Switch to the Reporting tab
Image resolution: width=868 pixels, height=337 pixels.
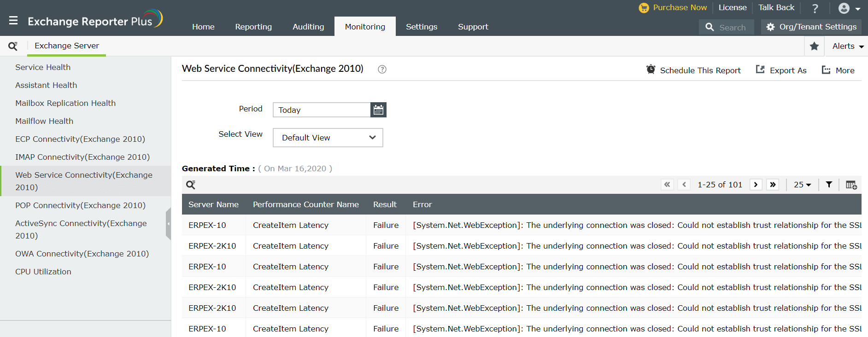tap(253, 27)
